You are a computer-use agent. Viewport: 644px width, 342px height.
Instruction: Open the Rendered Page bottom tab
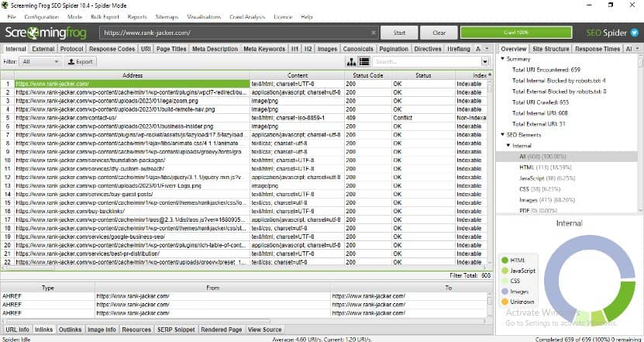pos(222,330)
